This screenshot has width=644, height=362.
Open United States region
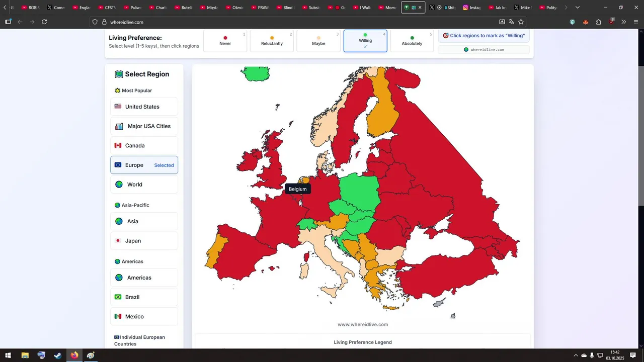144,107
